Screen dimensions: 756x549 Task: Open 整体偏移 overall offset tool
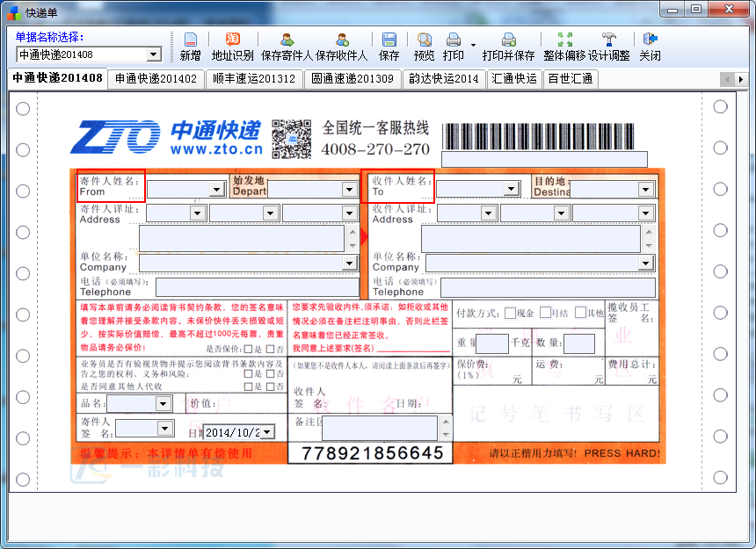[x=564, y=47]
